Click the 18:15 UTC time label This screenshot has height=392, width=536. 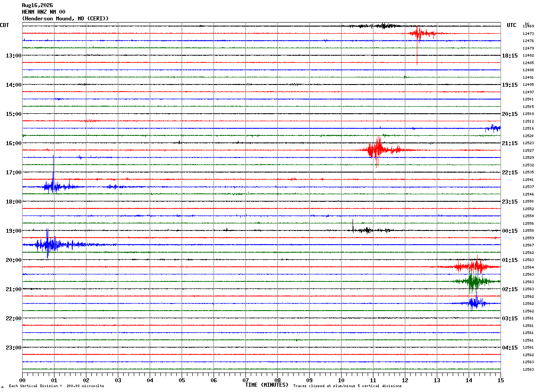[x=510, y=56]
